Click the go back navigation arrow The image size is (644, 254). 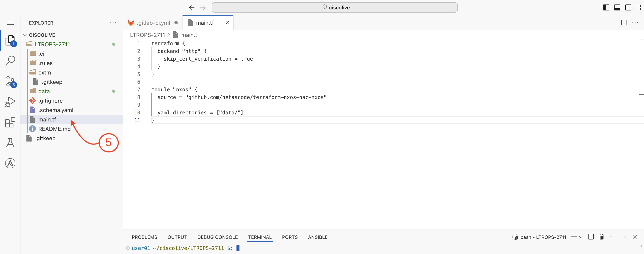[192, 7]
